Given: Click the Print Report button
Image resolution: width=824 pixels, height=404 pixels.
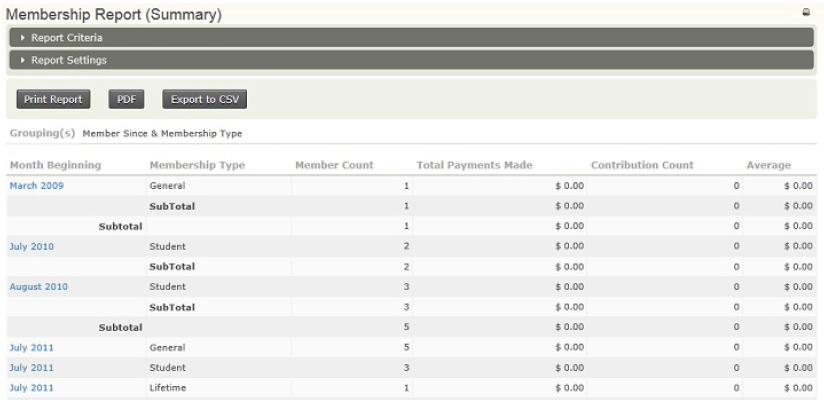Looking at the screenshot, I should point(53,100).
